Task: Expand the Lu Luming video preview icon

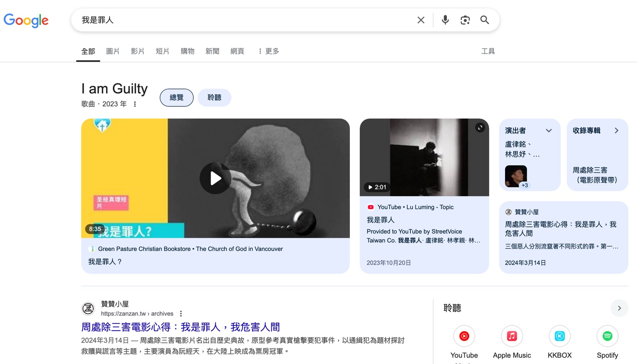Action: tap(480, 128)
